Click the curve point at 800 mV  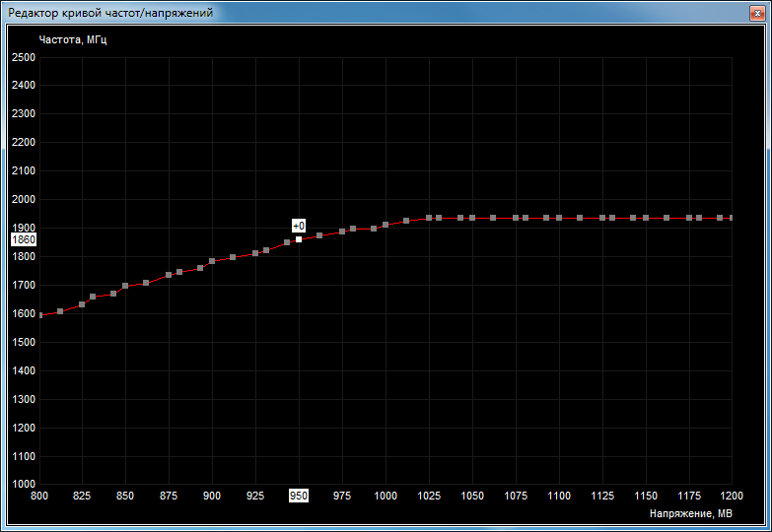pyautogui.click(x=40, y=315)
